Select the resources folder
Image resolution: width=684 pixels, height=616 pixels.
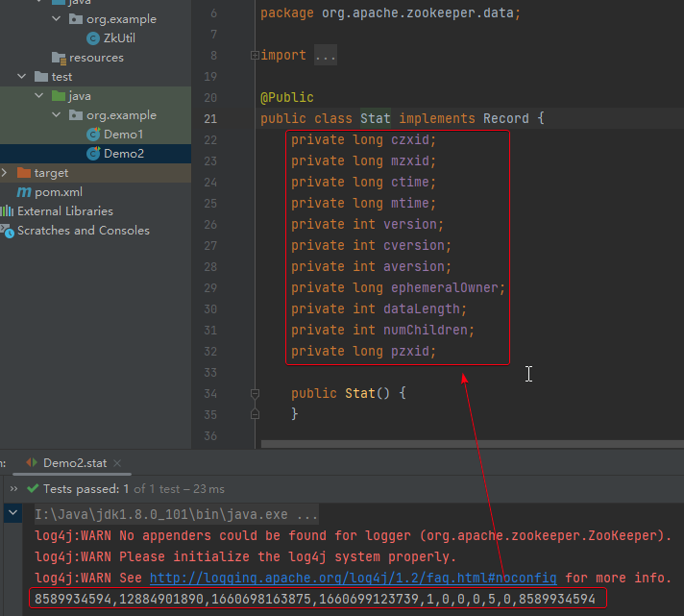tap(96, 58)
